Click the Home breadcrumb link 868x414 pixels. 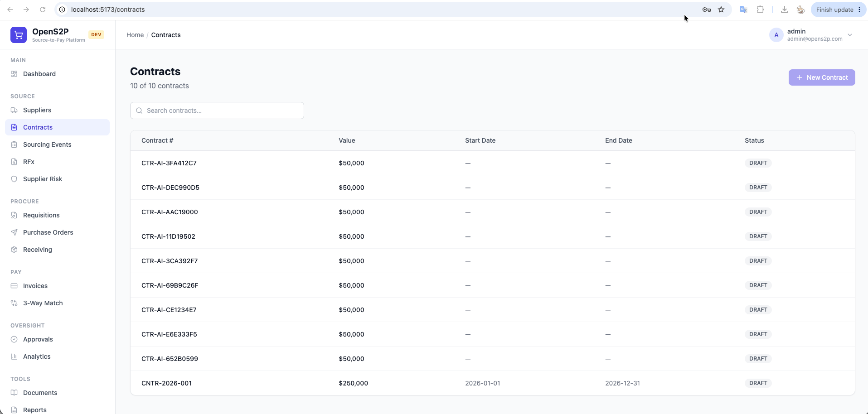point(135,35)
